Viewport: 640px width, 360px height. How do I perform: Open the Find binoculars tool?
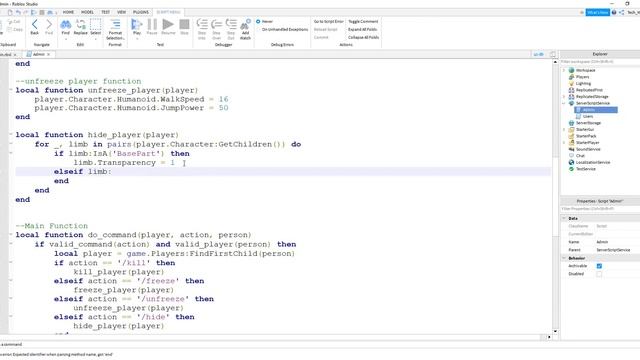click(65, 26)
